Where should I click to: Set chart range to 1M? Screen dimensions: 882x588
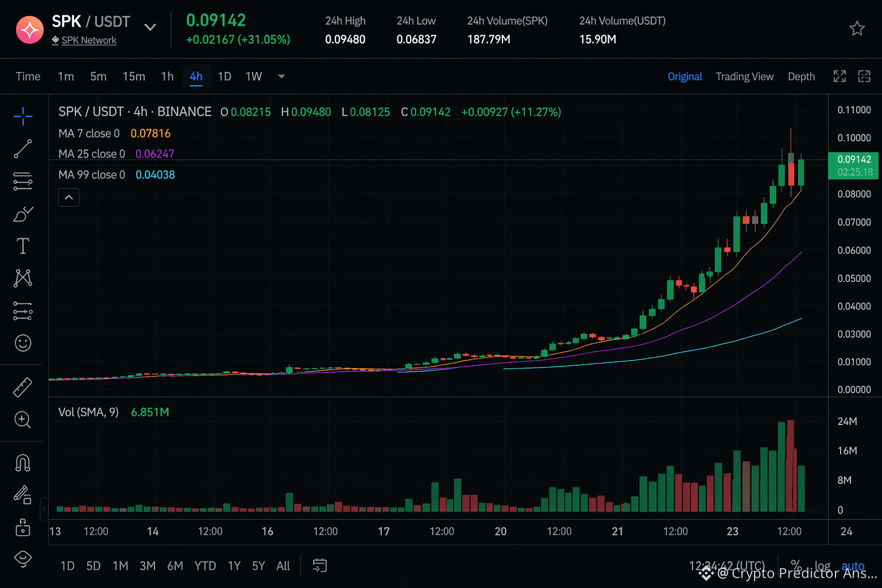tap(121, 566)
